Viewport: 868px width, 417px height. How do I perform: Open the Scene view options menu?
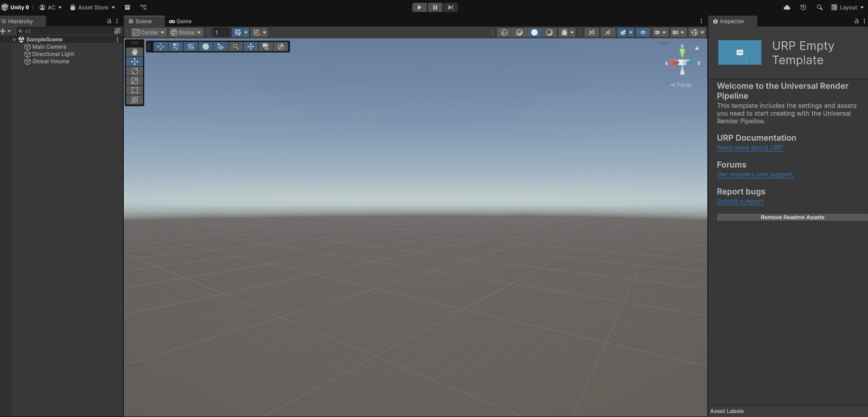701,21
